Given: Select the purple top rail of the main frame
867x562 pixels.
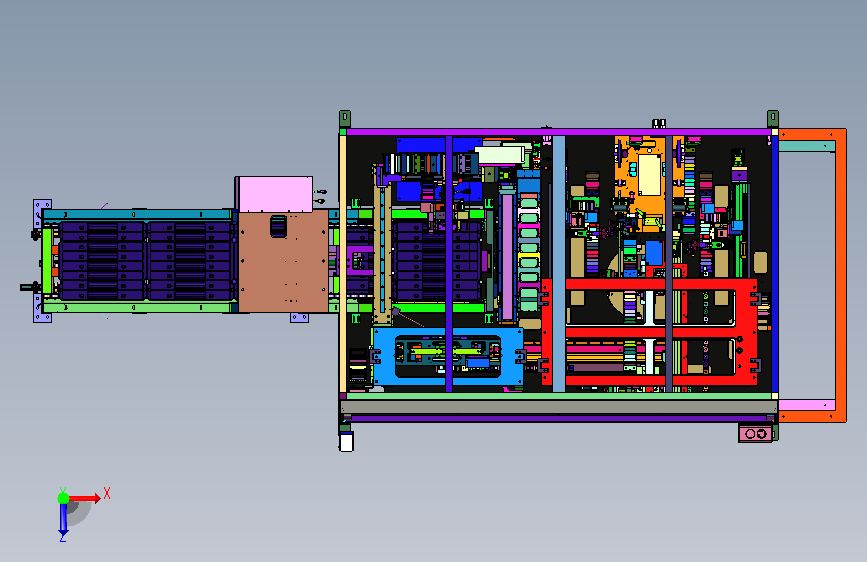Looking at the screenshot, I should 558,132.
